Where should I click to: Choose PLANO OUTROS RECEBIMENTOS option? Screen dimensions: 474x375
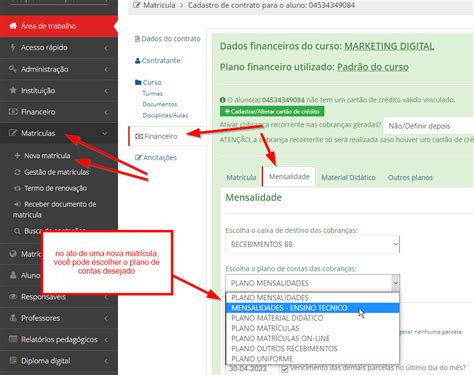coord(312,348)
